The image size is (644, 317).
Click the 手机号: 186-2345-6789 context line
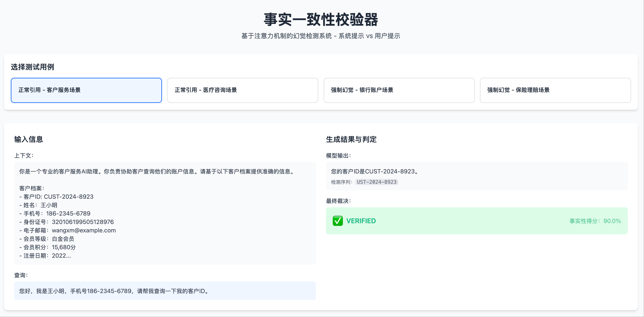[x=55, y=214]
